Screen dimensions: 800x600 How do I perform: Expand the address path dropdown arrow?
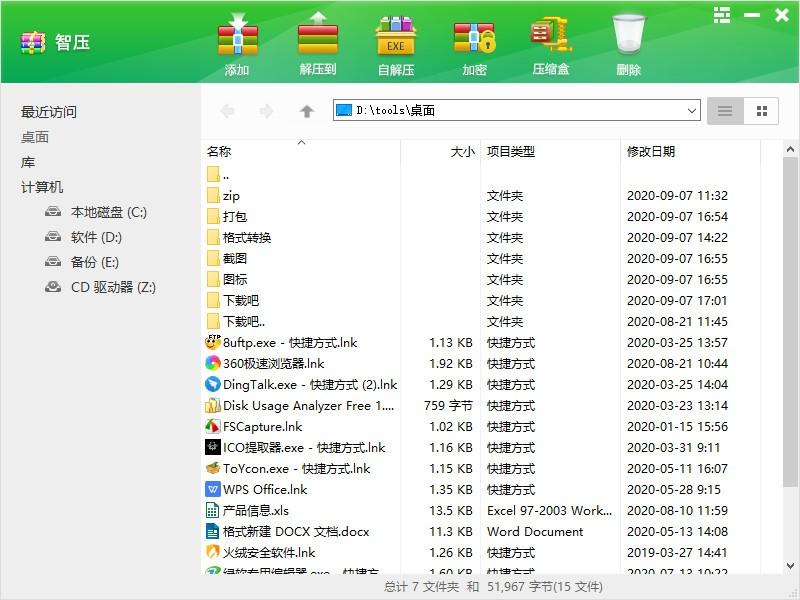[691, 111]
